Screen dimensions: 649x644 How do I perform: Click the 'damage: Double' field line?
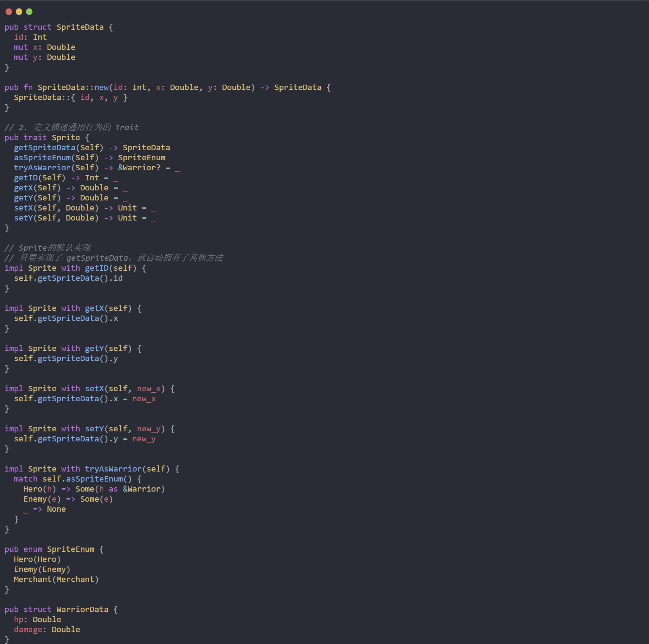tap(47, 630)
